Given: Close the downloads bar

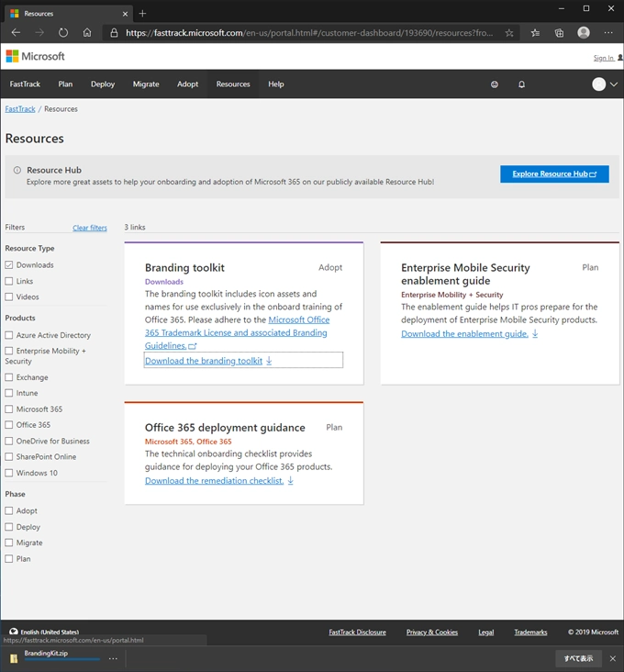Looking at the screenshot, I should click(613, 658).
